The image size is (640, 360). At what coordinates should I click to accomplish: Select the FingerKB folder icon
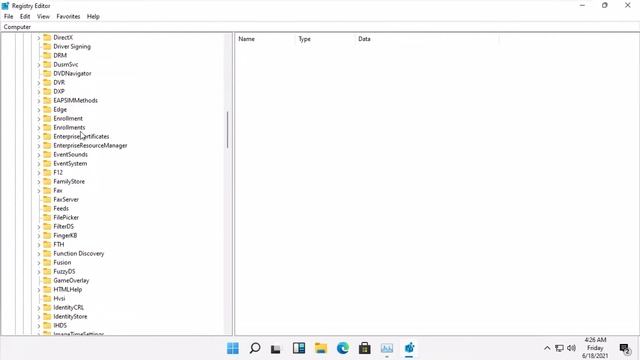click(x=47, y=235)
